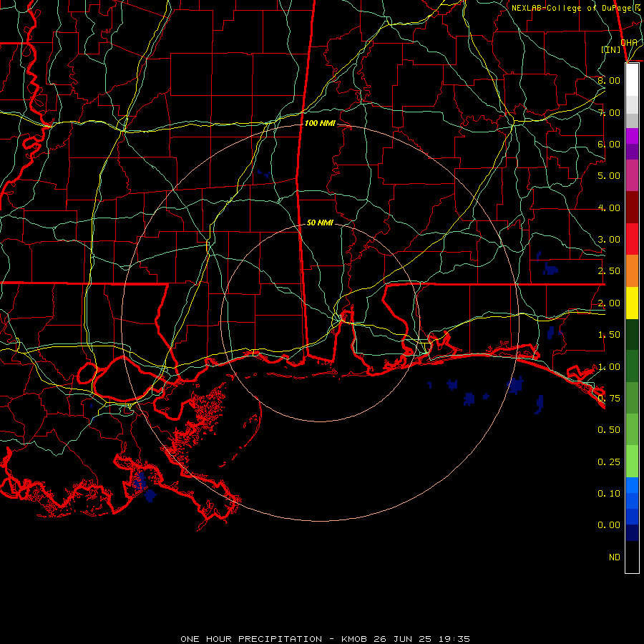Viewport: 644px width, 644px height.
Task: Pick the white swatch above 8.00
Action: [x=632, y=80]
